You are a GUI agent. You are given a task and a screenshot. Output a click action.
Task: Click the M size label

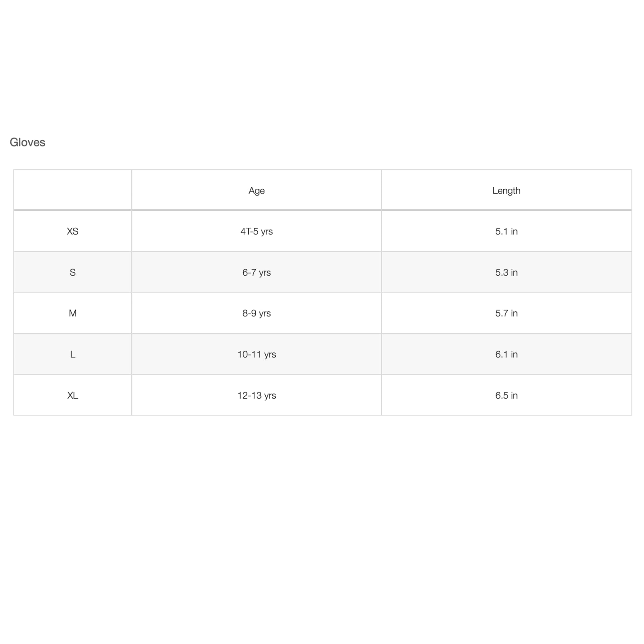[72, 313]
